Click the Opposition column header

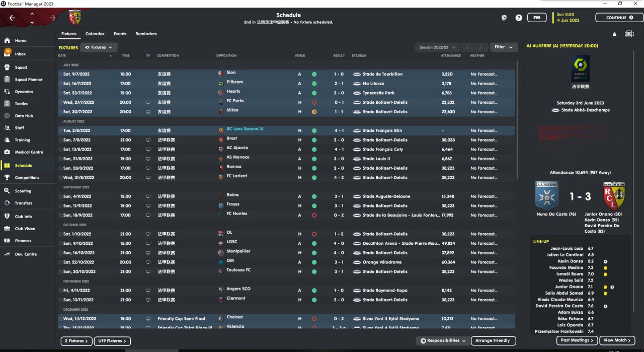(x=226, y=55)
